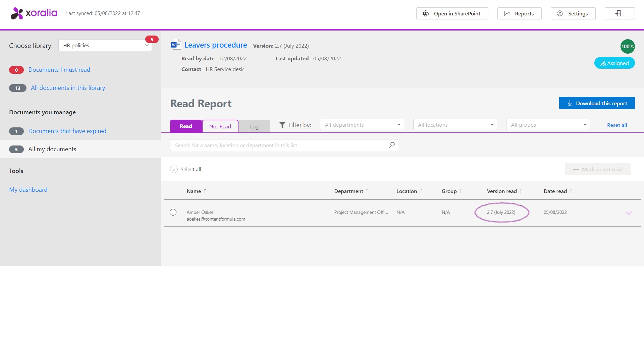
Task: Click the Department column header
Action: point(348,191)
